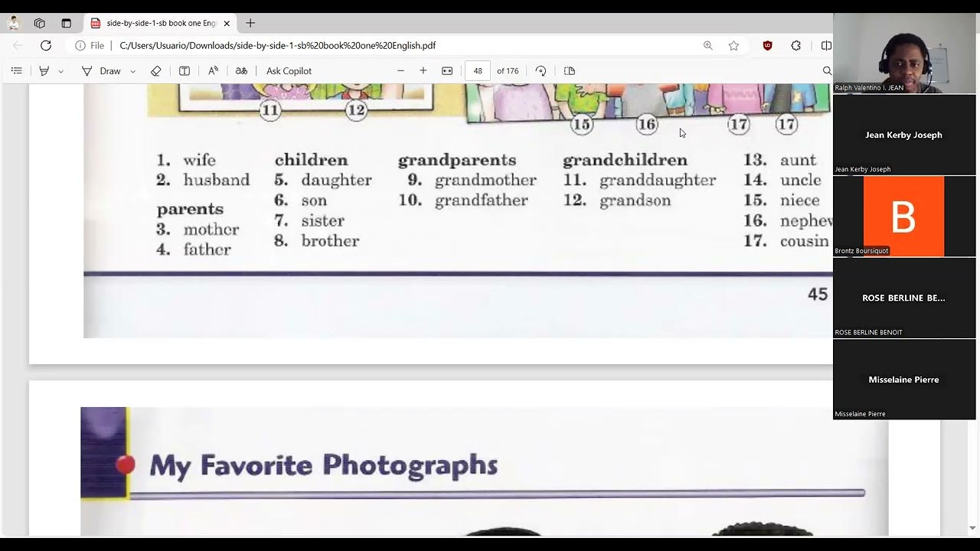Zoom in the PDF with plus
980x551 pixels.
423,70
